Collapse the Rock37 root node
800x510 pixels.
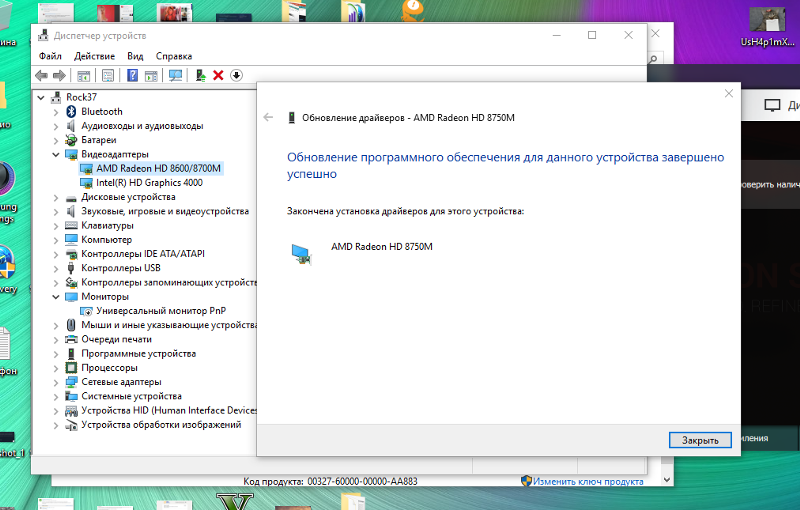pos(41,97)
